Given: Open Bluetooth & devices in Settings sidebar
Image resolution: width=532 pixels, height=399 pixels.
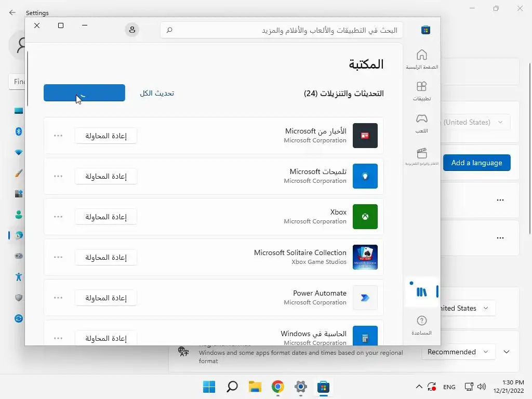Looking at the screenshot, I should pos(19,131).
